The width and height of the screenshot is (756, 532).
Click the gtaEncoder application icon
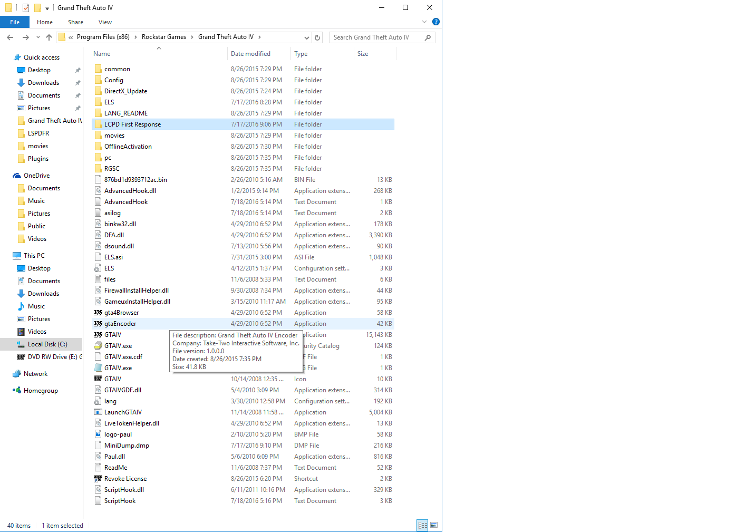tap(98, 324)
